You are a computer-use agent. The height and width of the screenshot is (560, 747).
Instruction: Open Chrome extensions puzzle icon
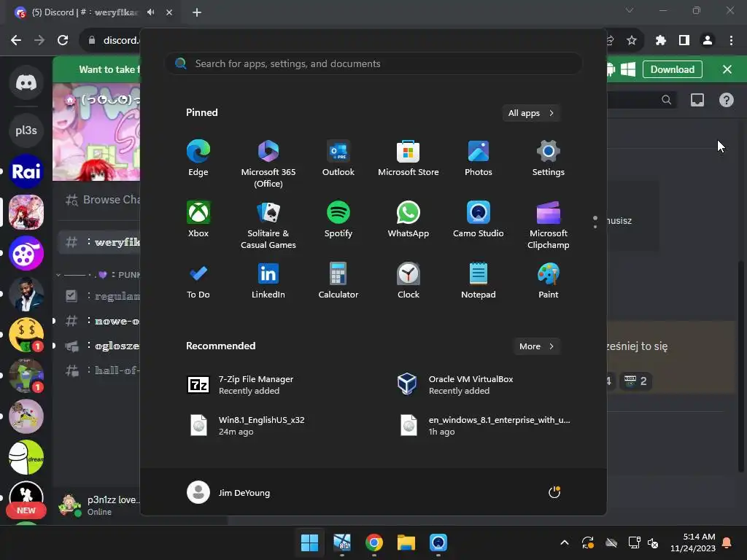660,40
